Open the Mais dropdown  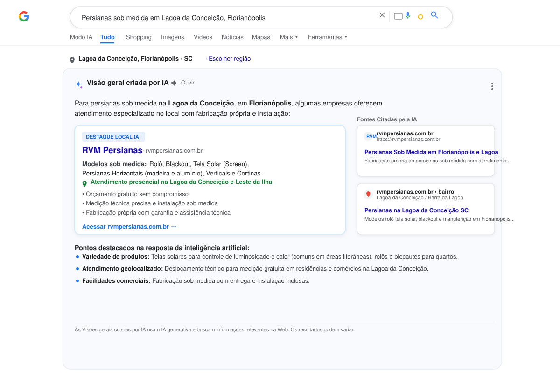click(289, 37)
